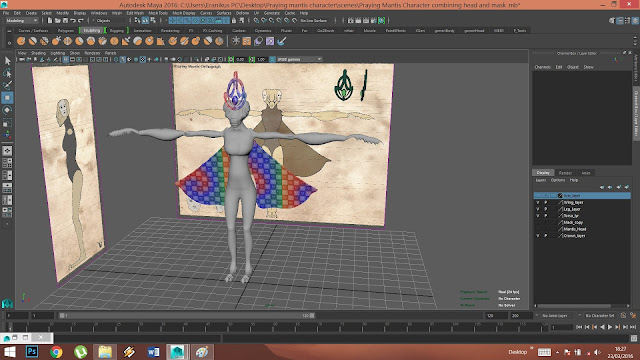The height and width of the screenshot is (360, 640).
Task: Launch Photoshop from the taskbar
Action: coord(32,351)
